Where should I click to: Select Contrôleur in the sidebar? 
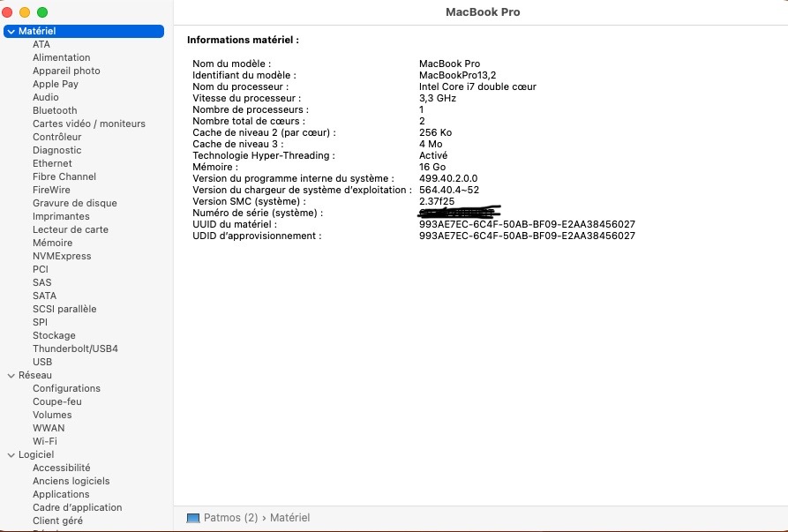point(56,137)
